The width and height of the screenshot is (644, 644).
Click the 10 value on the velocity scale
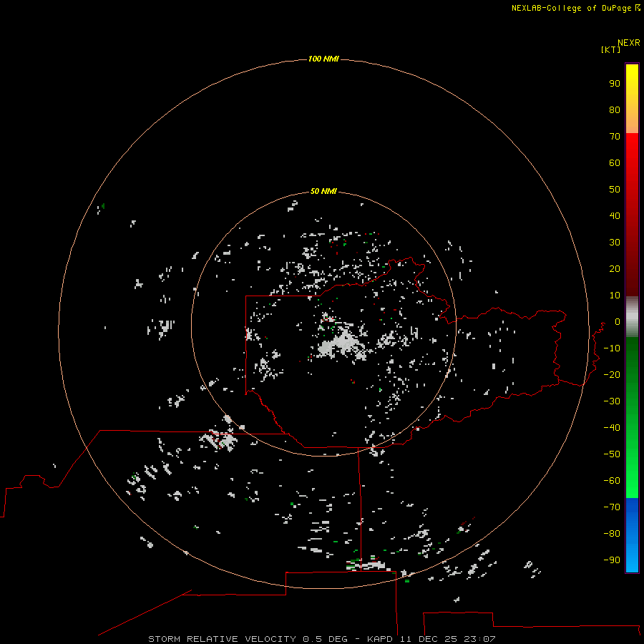point(615,296)
